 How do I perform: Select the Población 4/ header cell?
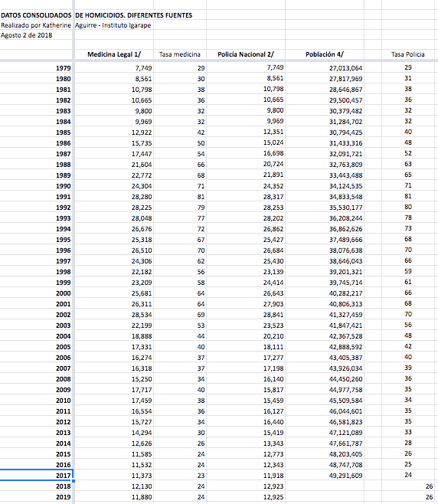pyautogui.click(x=325, y=54)
